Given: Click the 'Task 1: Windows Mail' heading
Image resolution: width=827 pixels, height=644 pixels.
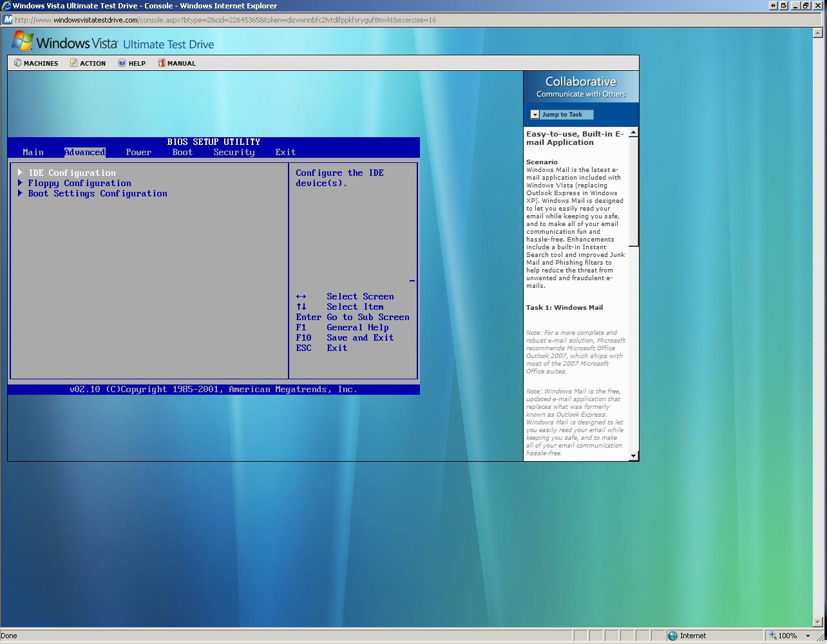Looking at the screenshot, I should [x=564, y=307].
